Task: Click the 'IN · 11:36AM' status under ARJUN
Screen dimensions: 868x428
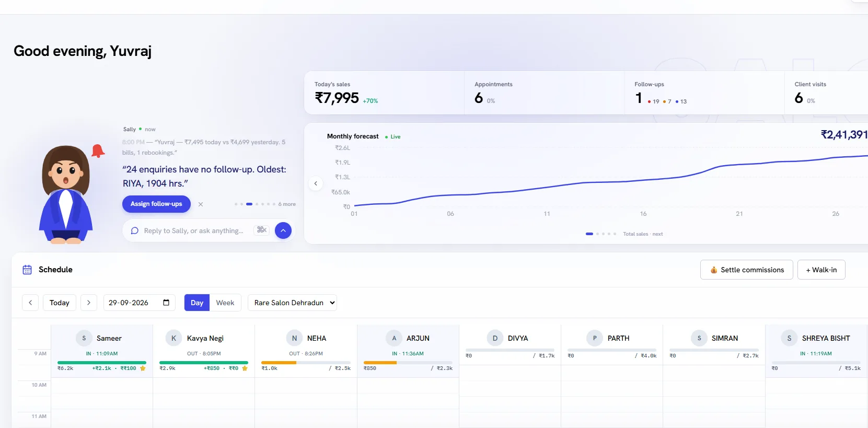Action: coord(408,354)
